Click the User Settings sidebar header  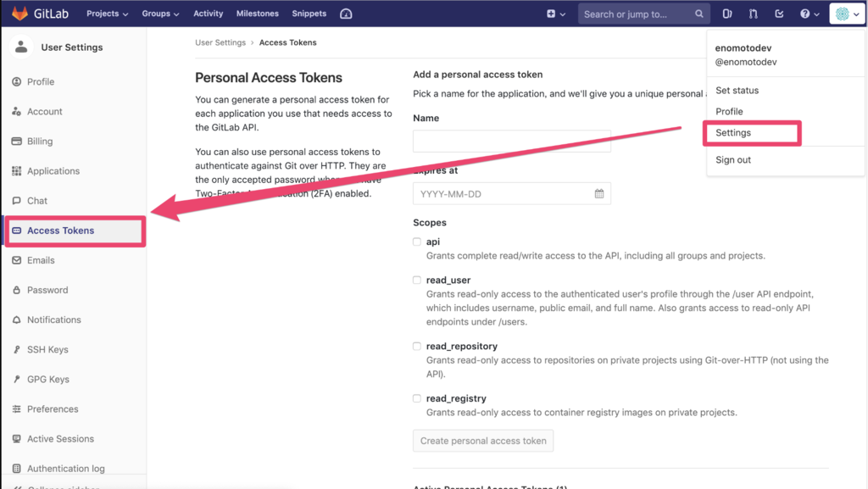click(x=72, y=47)
